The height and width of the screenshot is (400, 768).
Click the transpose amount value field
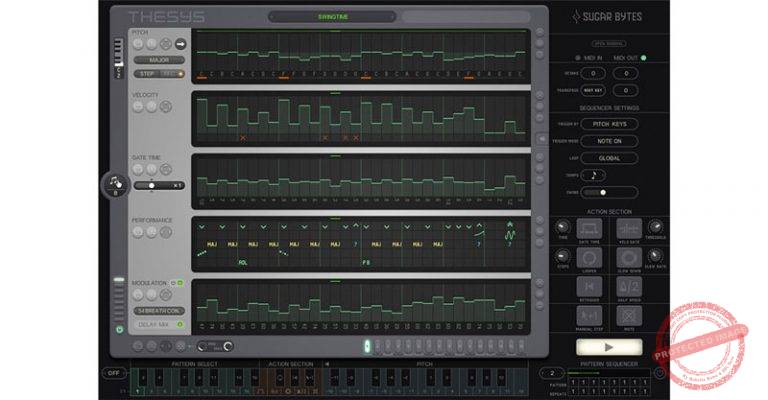pyautogui.click(x=625, y=91)
